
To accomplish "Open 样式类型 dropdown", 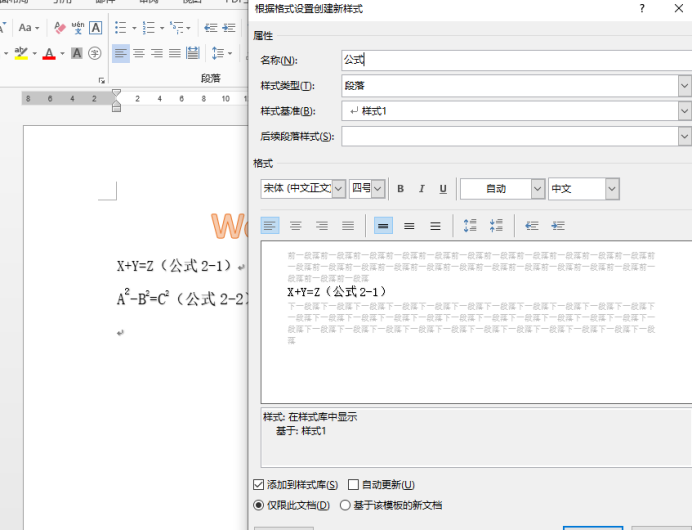I will [685, 86].
